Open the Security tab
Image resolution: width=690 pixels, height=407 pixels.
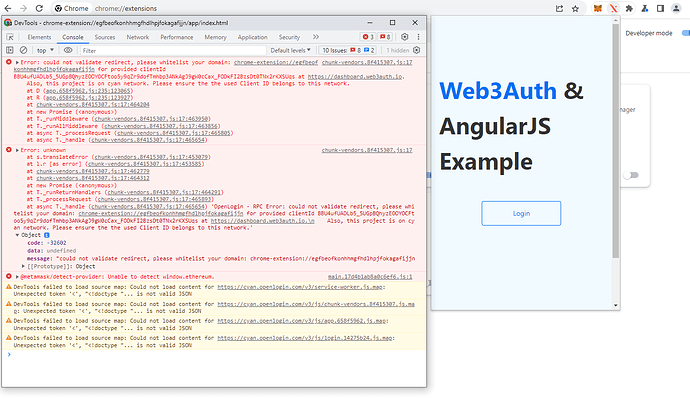(289, 37)
